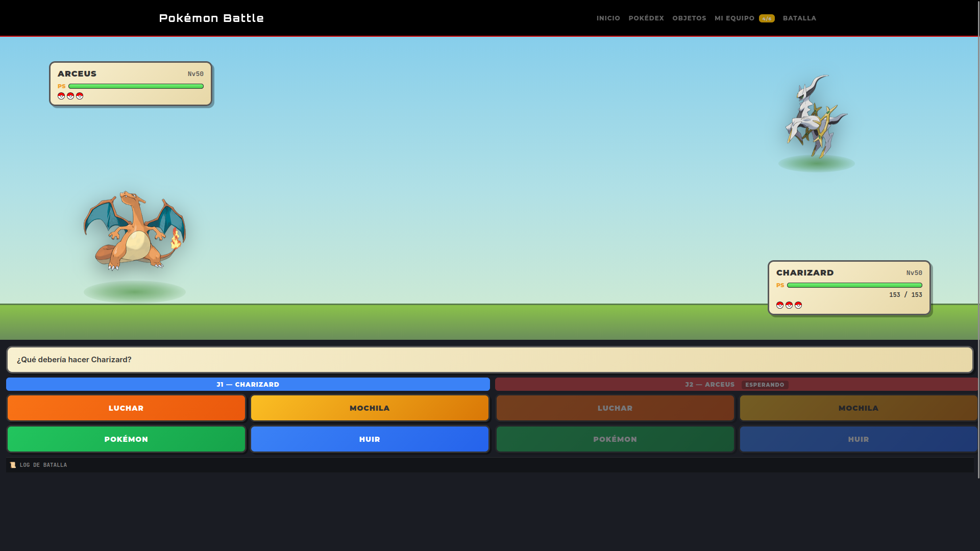Open player one's MOCHILA
Image resolution: width=980 pixels, height=551 pixels.
370,408
